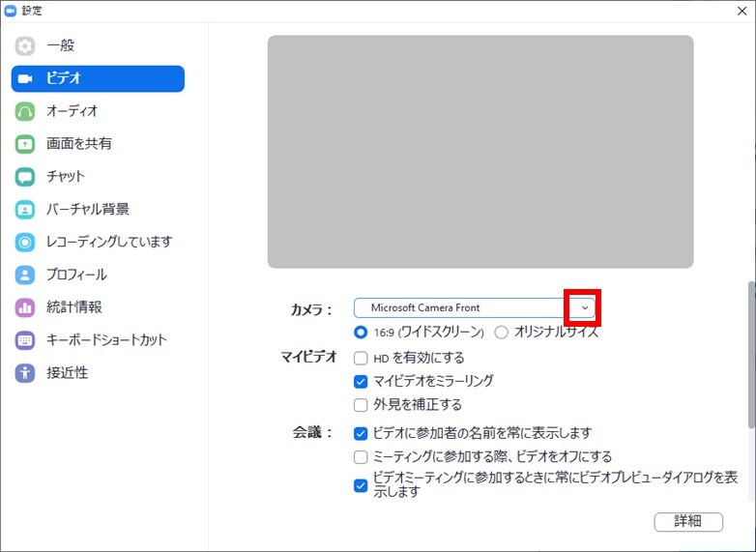Uncheck マイビデオをミラーリング
756x552 pixels.
pos(361,382)
